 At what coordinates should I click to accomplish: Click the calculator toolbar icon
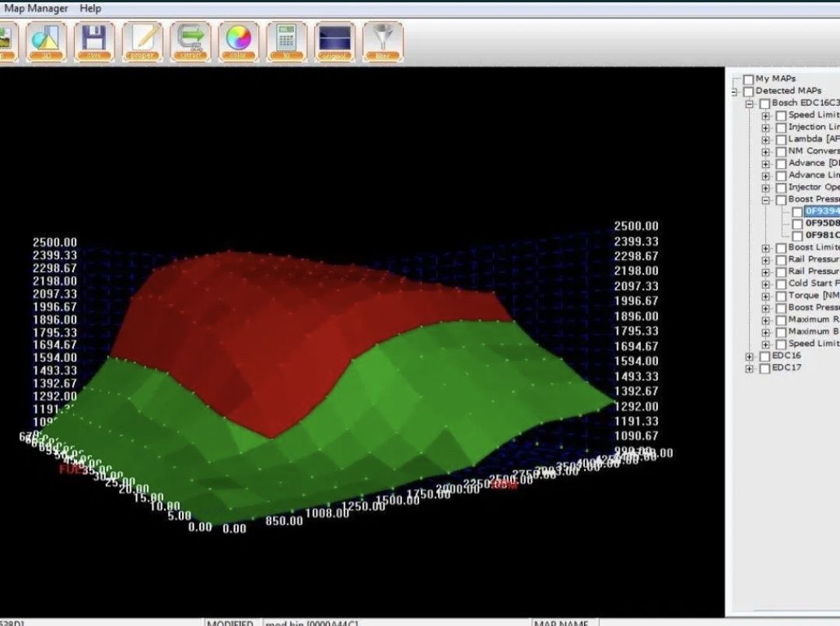[x=286, y=41]
